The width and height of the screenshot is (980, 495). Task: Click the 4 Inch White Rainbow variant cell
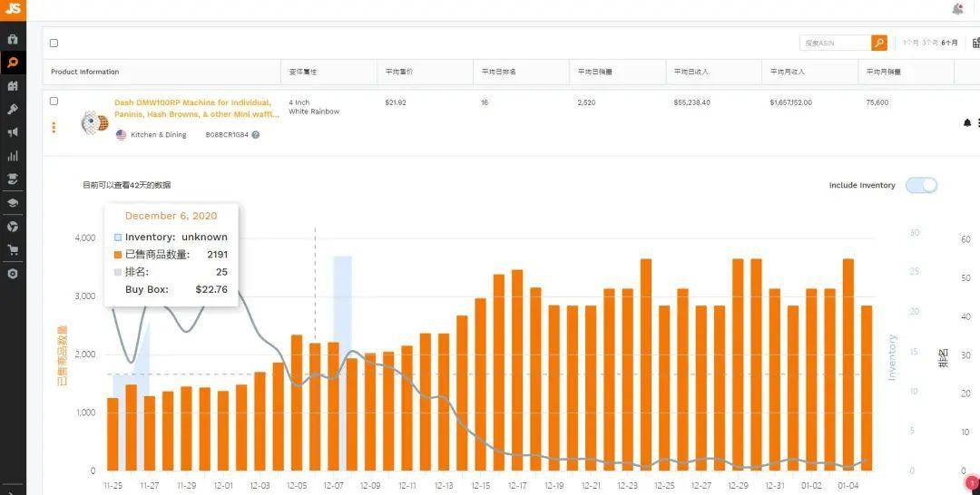(x=314, y=107)
